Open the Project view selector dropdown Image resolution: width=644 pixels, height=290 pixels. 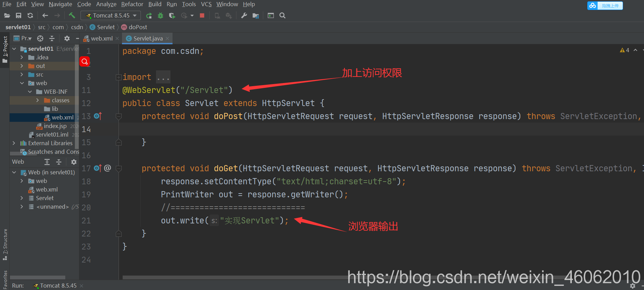click(23, 38)
